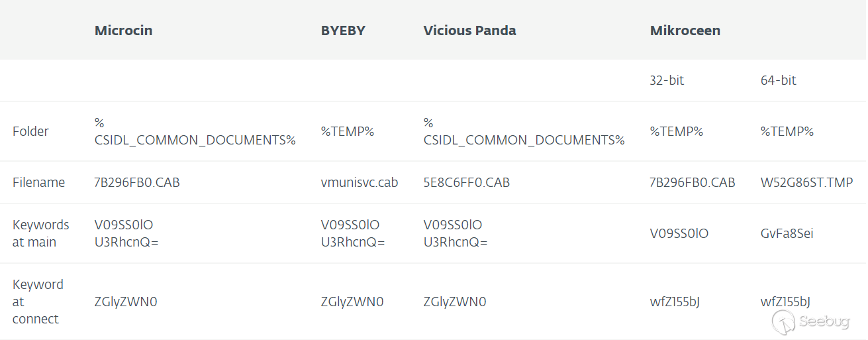Select the BYEBY column header
868x340 pixels.
(x=343, y=30)
